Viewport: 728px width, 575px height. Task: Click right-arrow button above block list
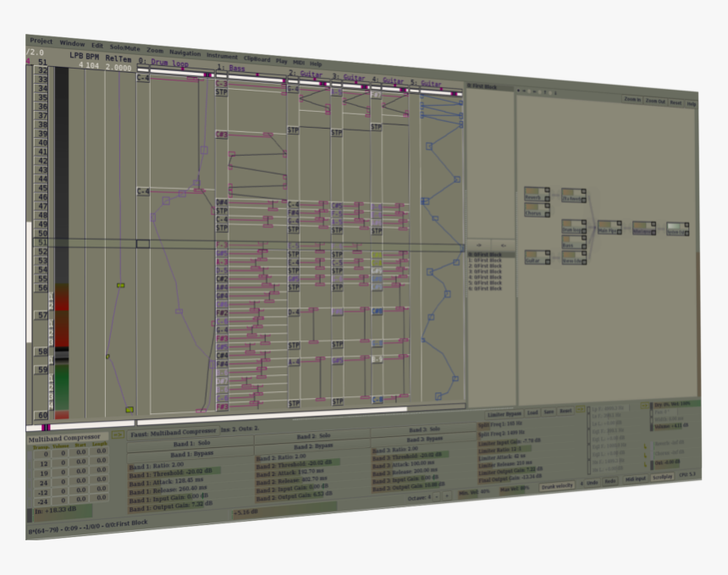point(478,246)
